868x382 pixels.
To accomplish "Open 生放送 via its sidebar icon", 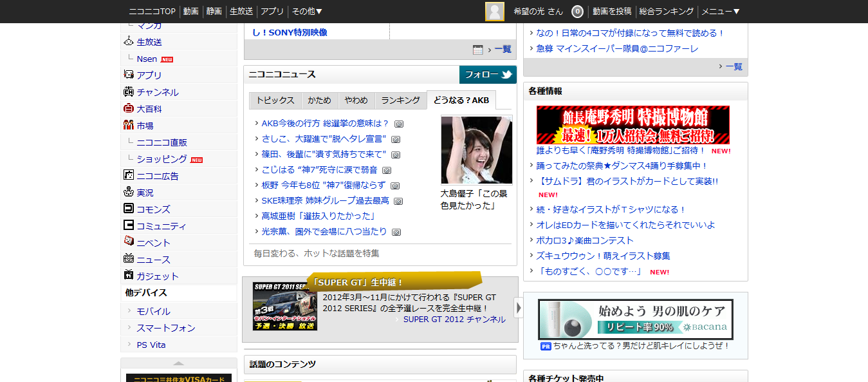I will (128, 41).
